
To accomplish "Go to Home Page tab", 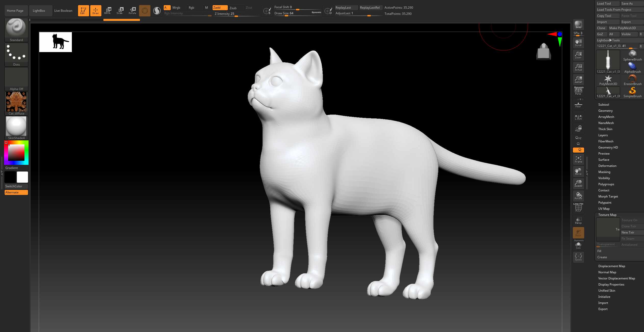I will point(15,11).
